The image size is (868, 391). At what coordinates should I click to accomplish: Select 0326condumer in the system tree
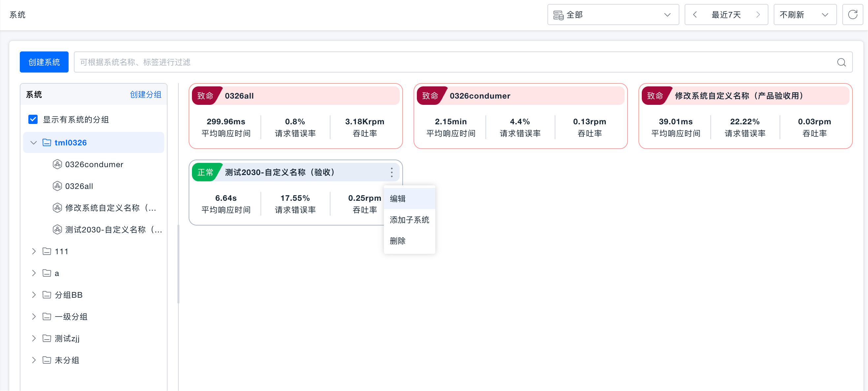[x=94, y=165]
